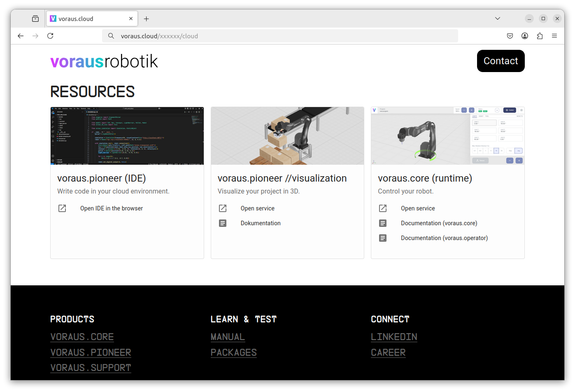Open VORAUS.CORE footer link
575x392 pixels.
tap(82, 337)
